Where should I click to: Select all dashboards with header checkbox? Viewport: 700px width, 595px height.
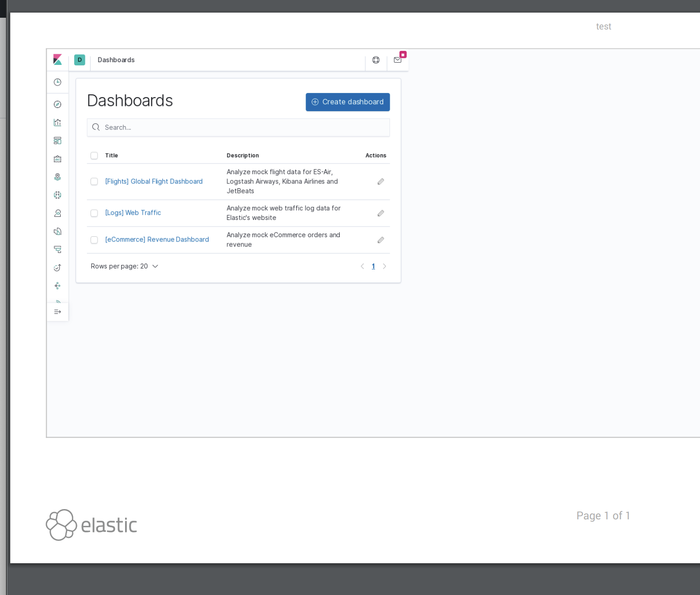(x=94, y=156)
